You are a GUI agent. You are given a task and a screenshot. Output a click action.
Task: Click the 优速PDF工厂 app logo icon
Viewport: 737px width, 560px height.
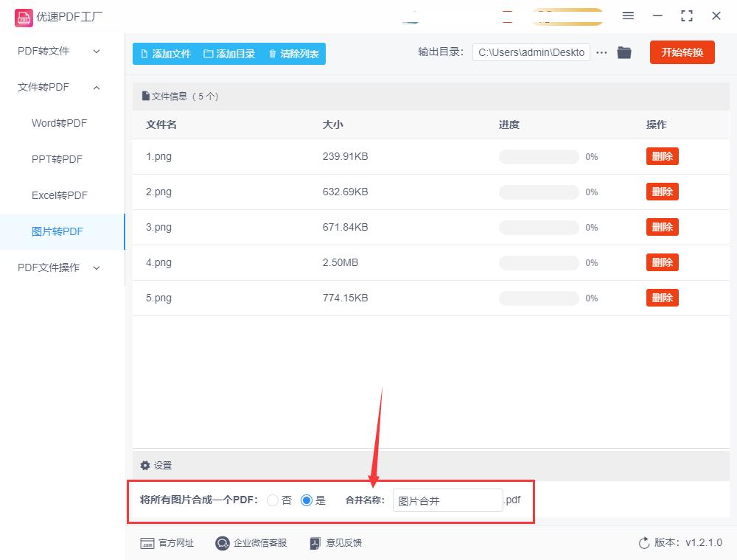pyautogui.click(x=24, y=16)
